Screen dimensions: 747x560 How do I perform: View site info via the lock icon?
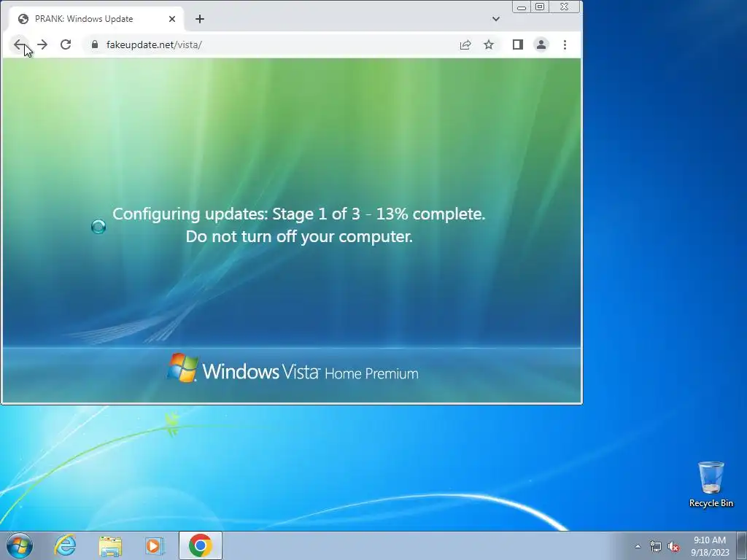[95, 44]
